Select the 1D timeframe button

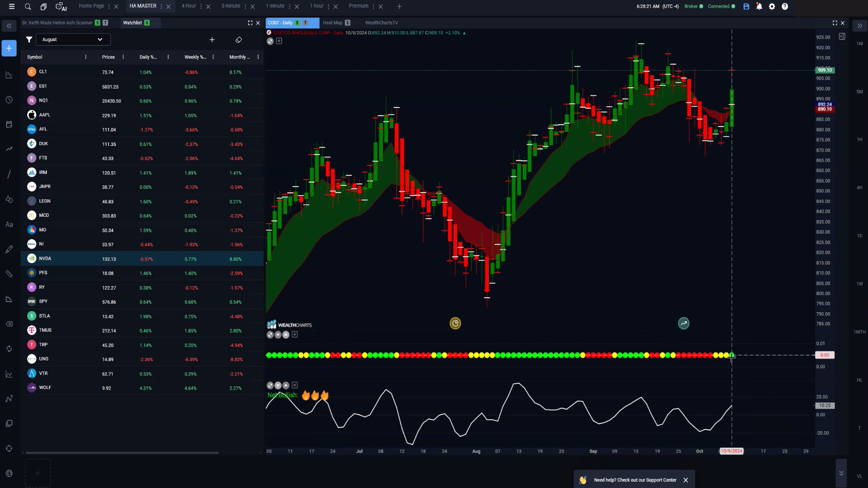click(859, 236)
